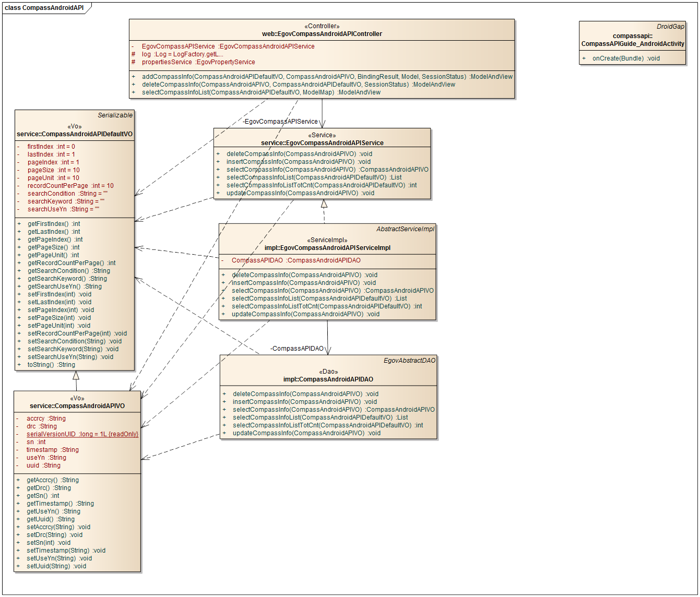Click the service::CompassAndroidAPIVO class header

pyautogui.click(x=77, y=406)
